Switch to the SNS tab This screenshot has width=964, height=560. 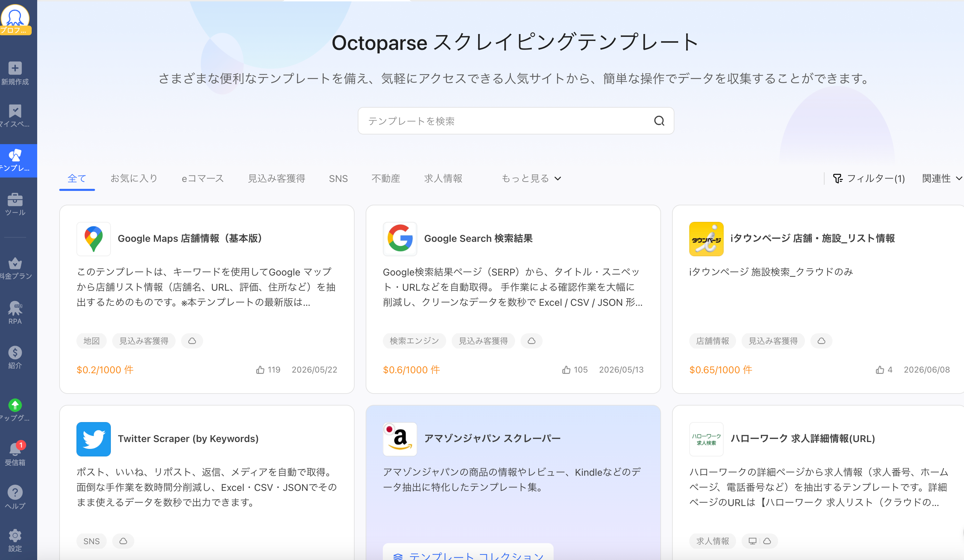coord(338,179)
